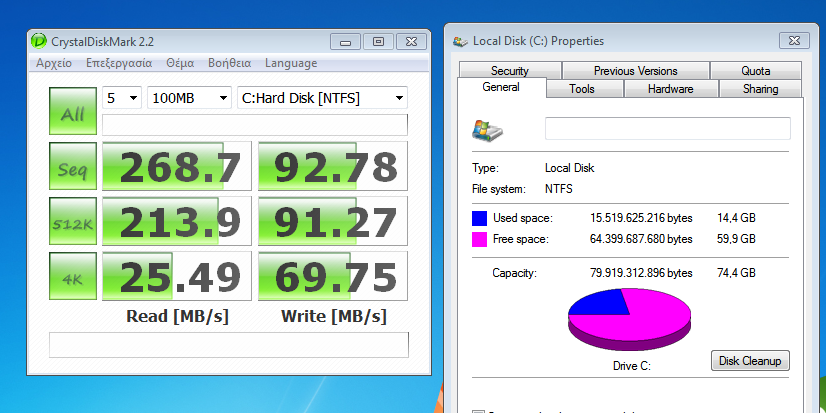Open the 100MB test size dropdown
This screenshot has width=826, height=413.
tap(189, 97)
